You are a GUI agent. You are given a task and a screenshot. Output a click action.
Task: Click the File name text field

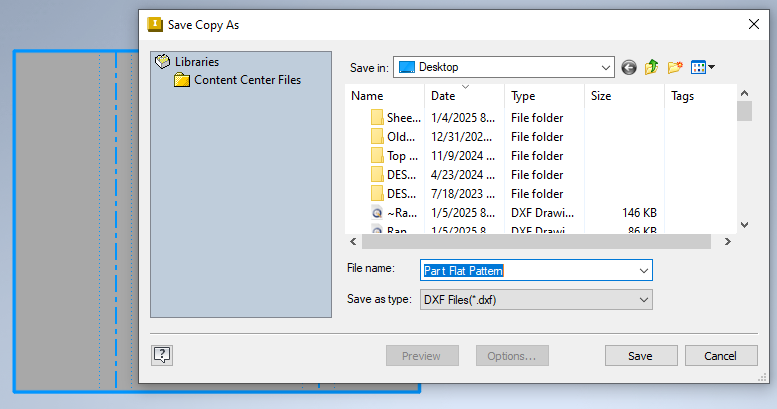pyautogui.click(x=527, y=270)
